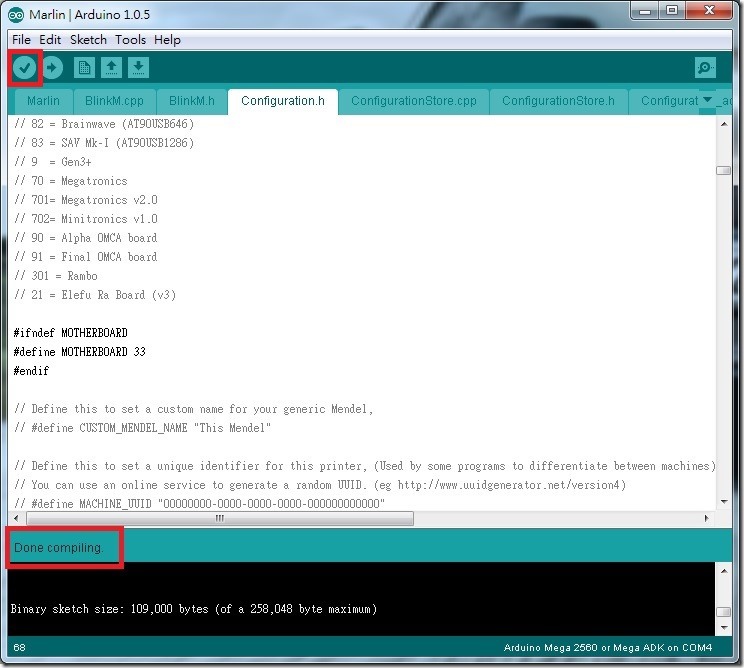Open the Tools menu
Viewport: 744px width, 668px height.
[130, 40]
